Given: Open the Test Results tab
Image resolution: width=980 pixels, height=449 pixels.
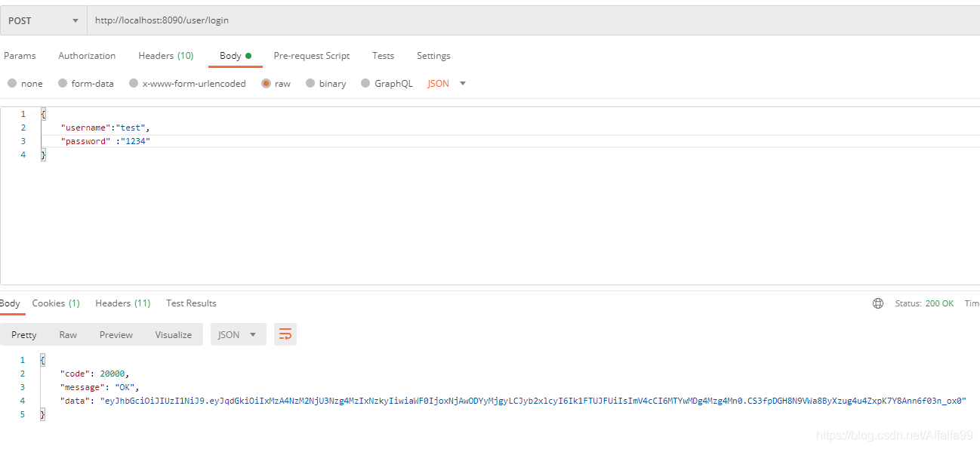Looking at the screenshot, I should click(x=191, y=303).
